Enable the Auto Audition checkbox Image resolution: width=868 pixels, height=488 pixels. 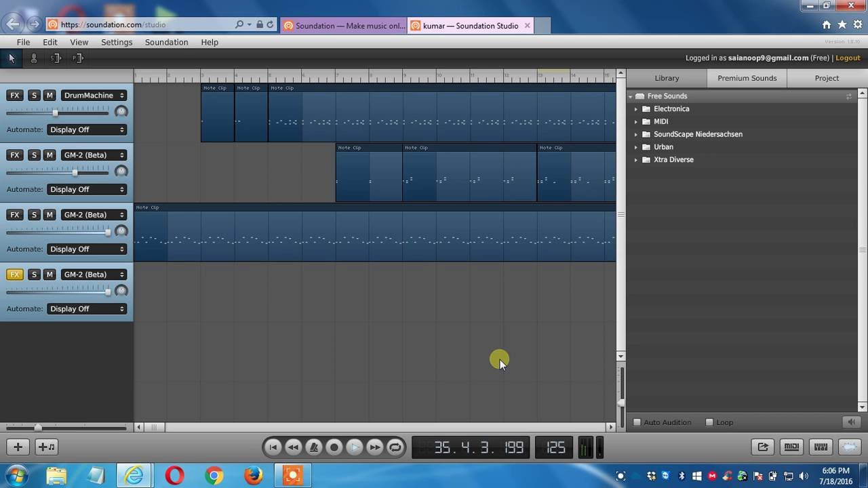[637, 422]
